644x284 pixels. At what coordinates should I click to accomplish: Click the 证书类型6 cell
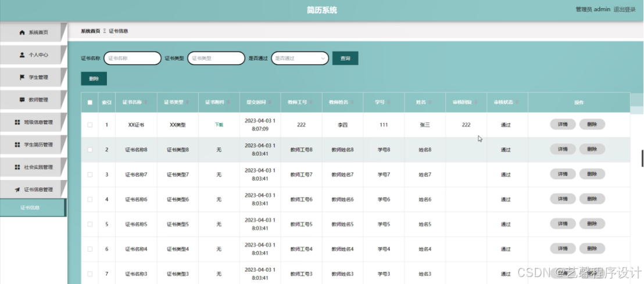pyautogui.click(x=177, y=199)
